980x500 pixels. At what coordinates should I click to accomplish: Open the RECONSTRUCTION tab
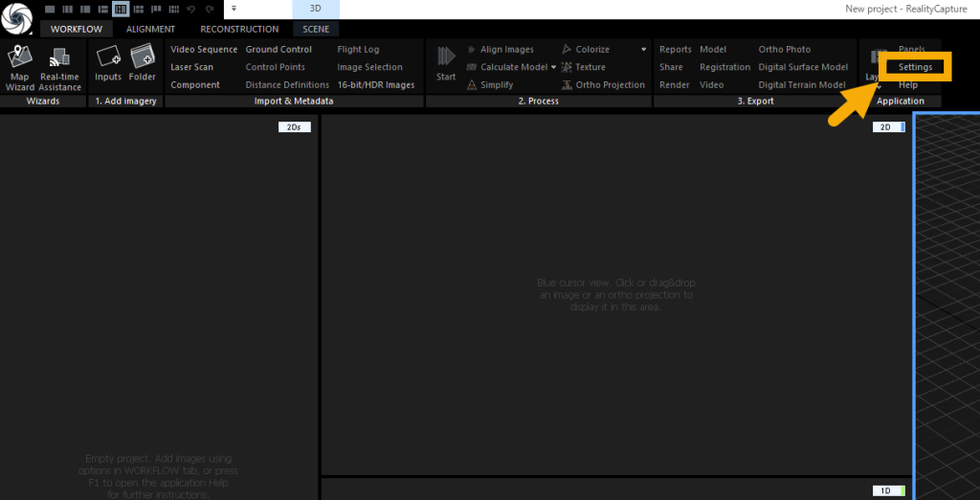[239, 29]
